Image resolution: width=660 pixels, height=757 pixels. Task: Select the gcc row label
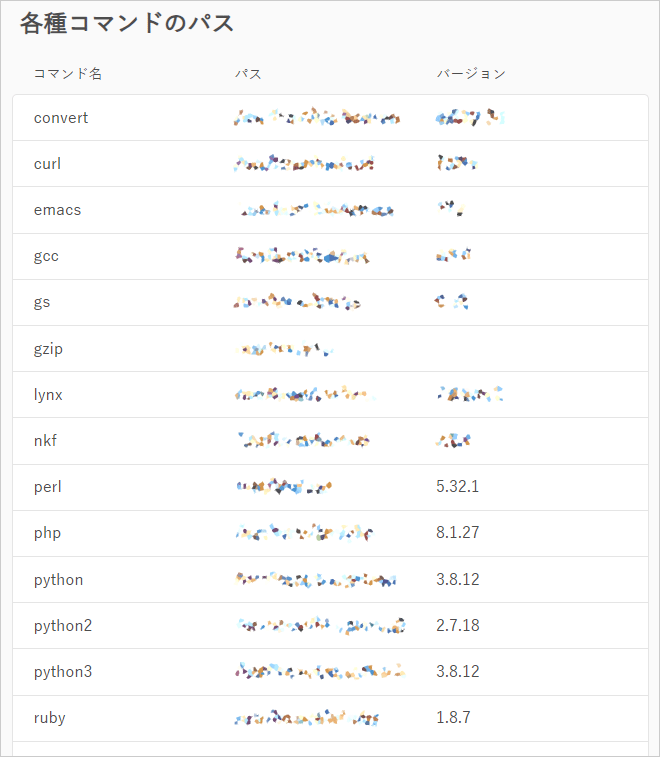(46, 256)
